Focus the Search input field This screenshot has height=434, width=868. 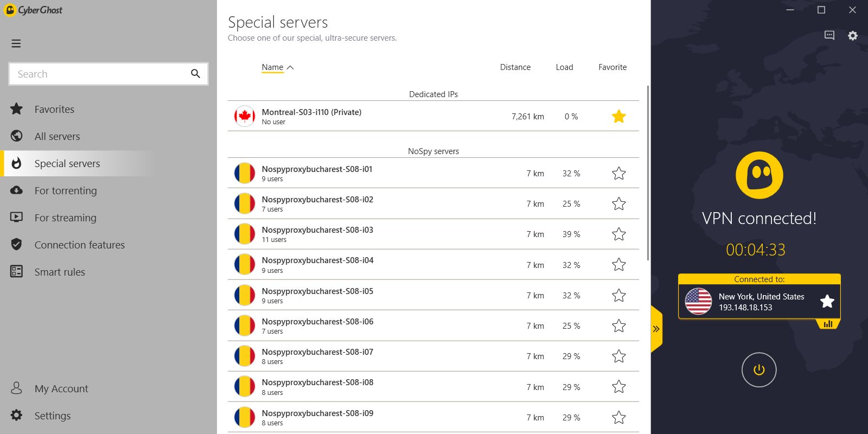tap(100, 74)
